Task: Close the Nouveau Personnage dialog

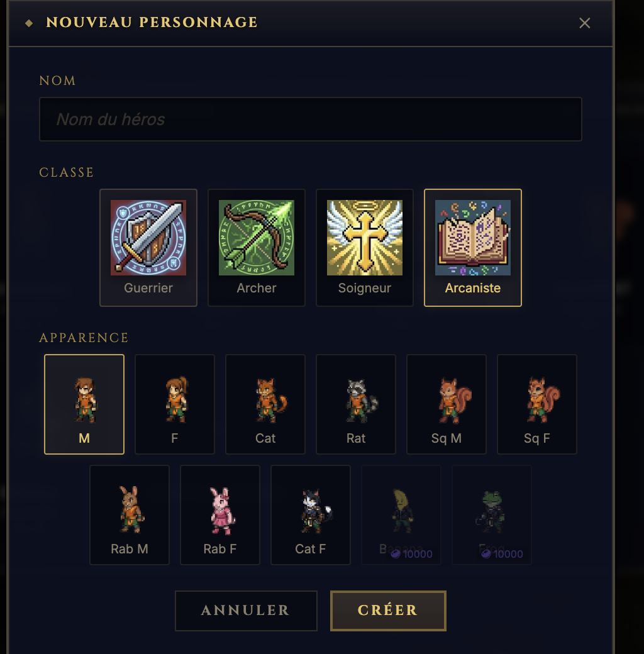Action: tap(585, 23)
